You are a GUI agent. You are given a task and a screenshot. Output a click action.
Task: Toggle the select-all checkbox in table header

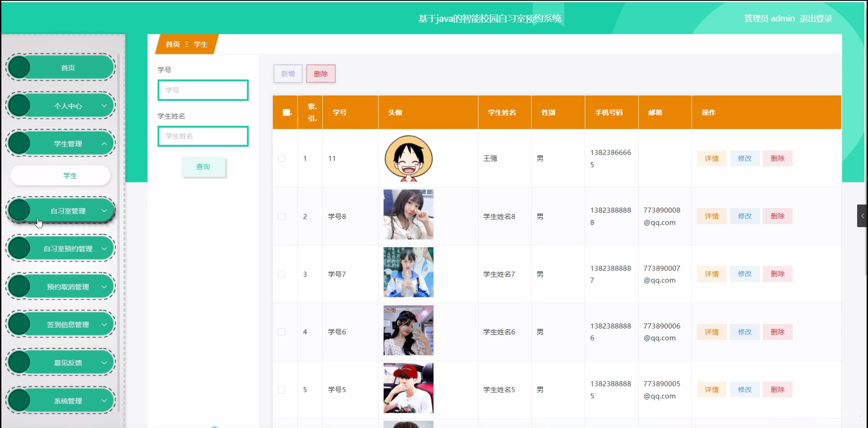pyautogui.click(x=286, y=112)
